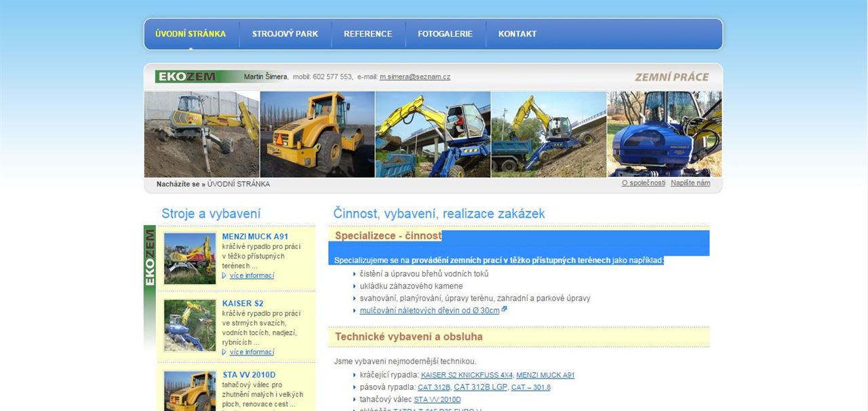The height and width of the screenshot is (411, 868).
Task: Open the STA VV 2010D sidebar title
Action: (249, 375)
